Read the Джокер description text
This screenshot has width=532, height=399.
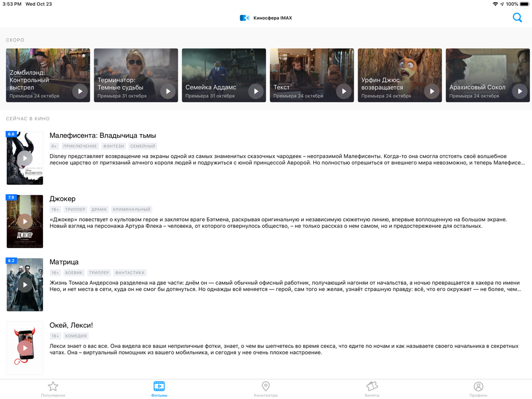[x=278, y=222]
